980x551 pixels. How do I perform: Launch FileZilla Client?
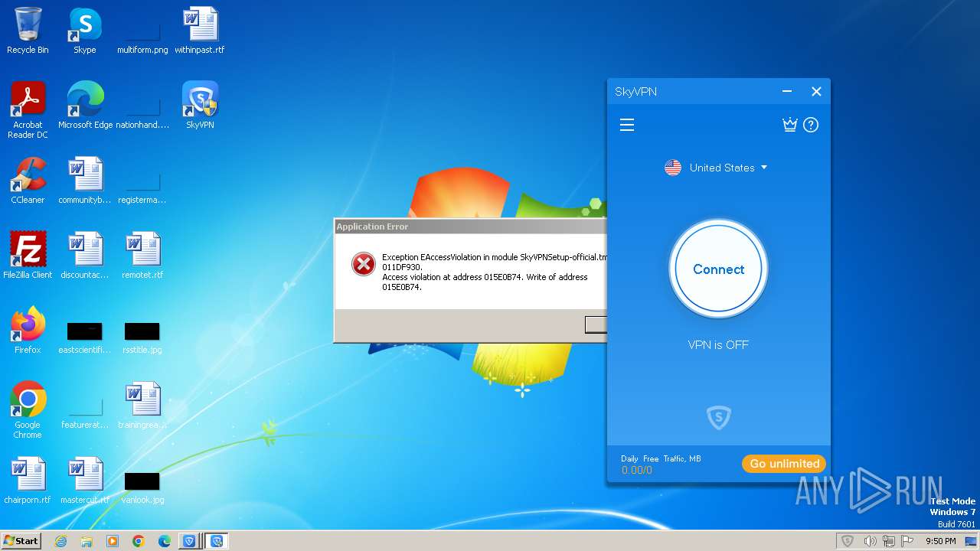coord(28,256)
